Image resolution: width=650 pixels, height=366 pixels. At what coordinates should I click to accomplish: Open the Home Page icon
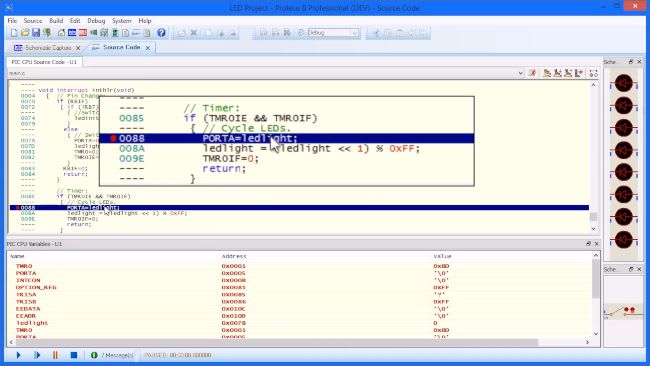pos(61,33)
